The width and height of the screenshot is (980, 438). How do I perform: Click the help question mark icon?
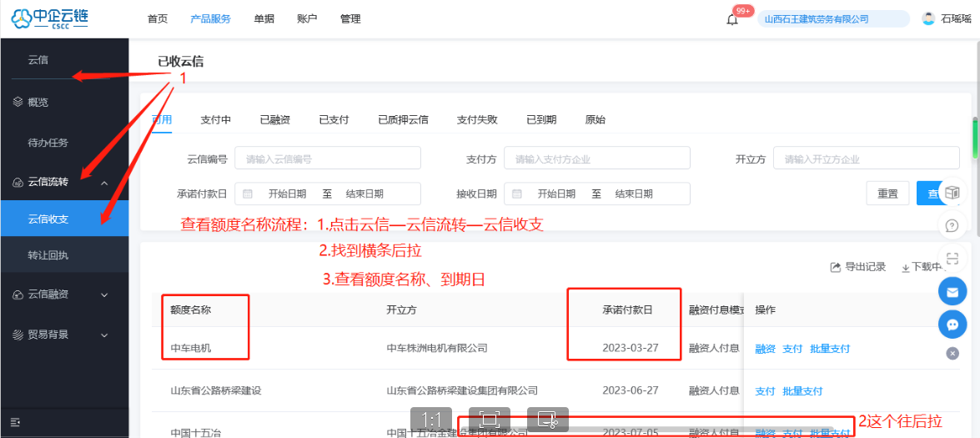(x=952, y=225)
